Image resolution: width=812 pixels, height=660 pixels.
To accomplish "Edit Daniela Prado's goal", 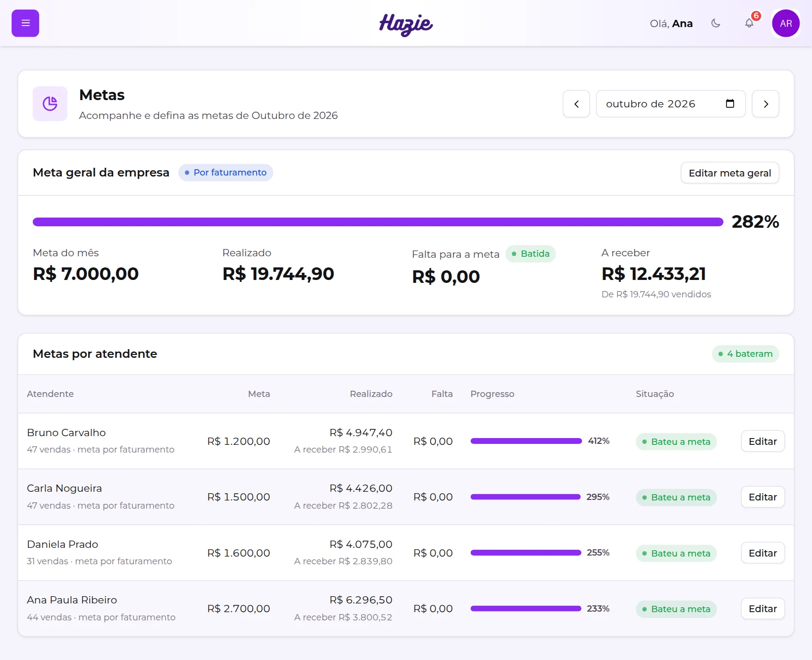I will (763, 553).
